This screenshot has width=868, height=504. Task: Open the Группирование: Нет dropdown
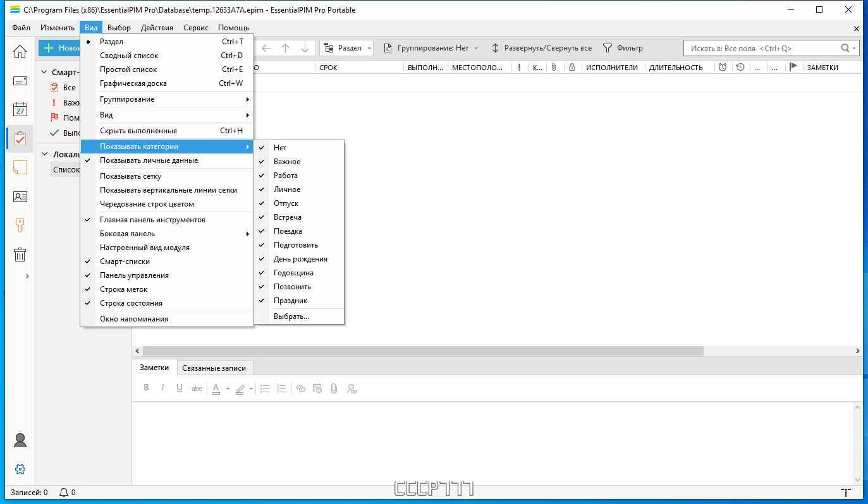[431, 48]
